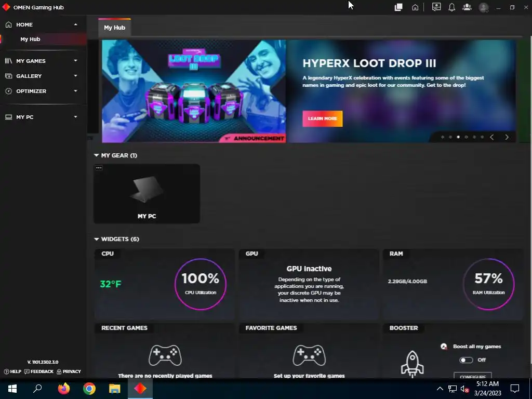Select the third banner pagination dot
Viewport: 532px width, 399px height.
(458, 137)
